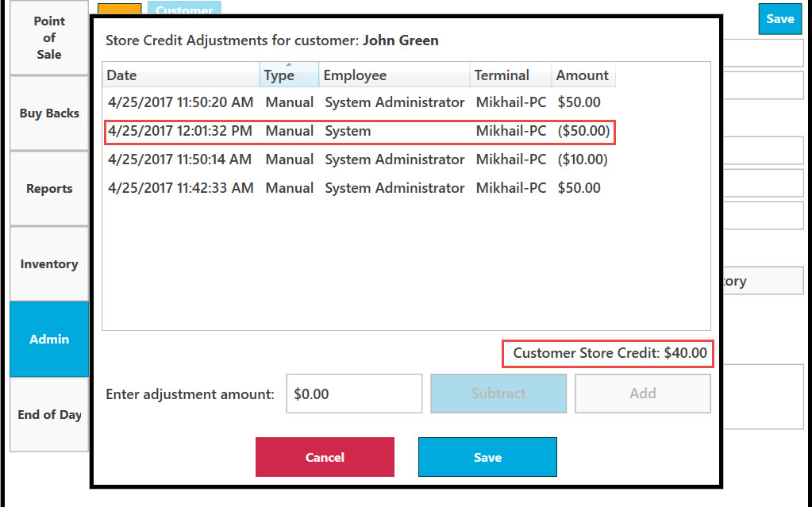The width and height of the screenshot is (812, 507).
Task: Sort by the Employee column header
Action: tap(394, 75)
